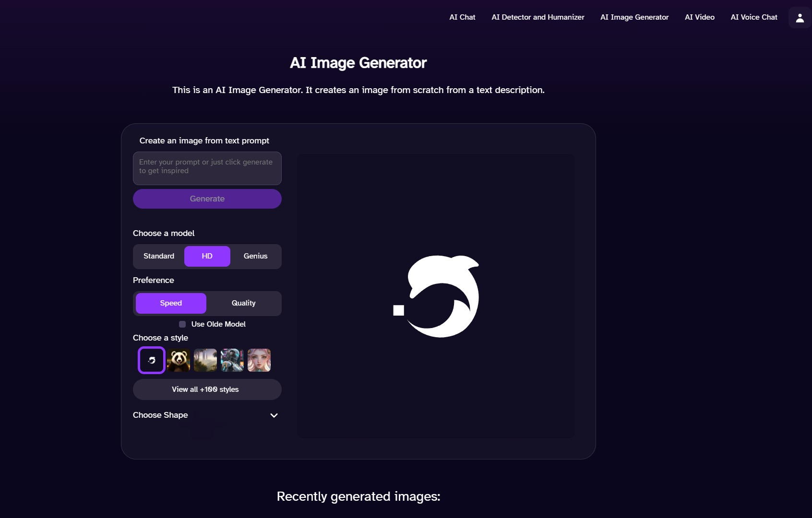Select the anime girl style thumbnail
The width and height of the screenshot is (812, 518).
click(259, 360)
